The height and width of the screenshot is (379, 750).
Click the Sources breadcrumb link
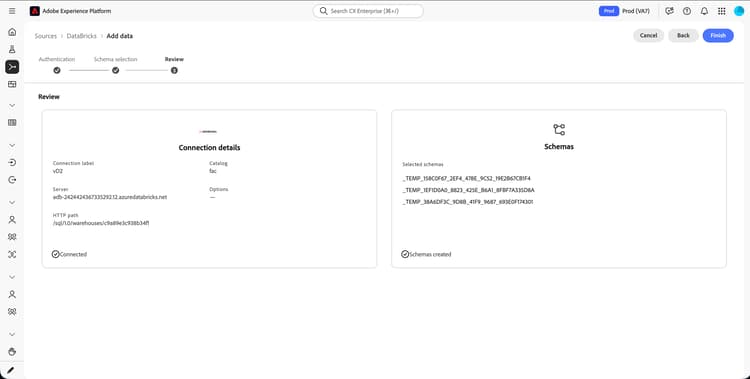click(x=45, y=36)
